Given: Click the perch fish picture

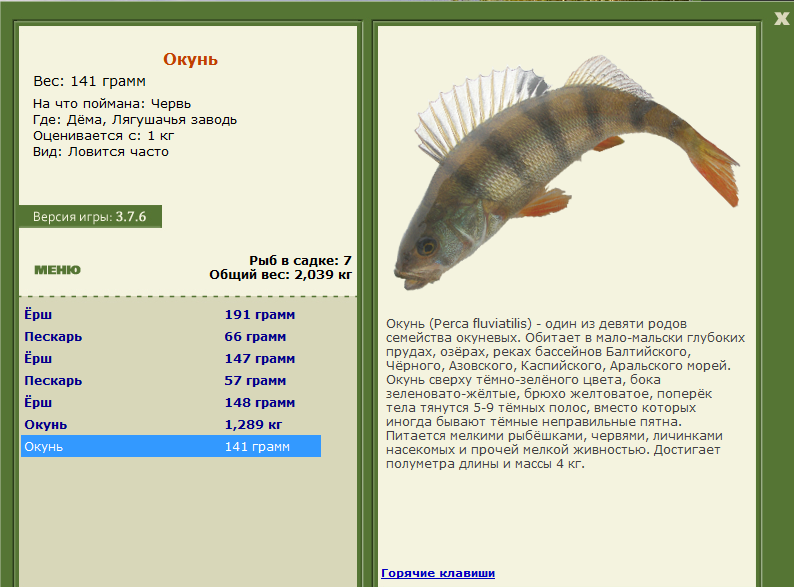Looking at the screenshot, I should tap(566, 172).
